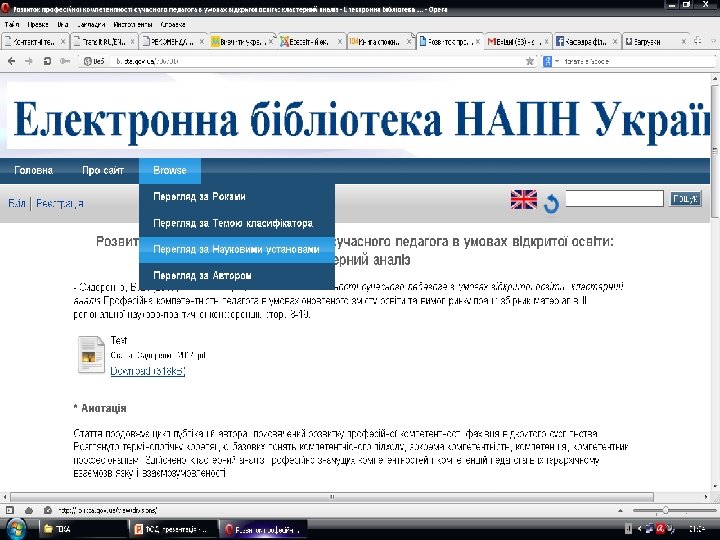Click the blue circular refresh arrow icon
Image resolution: width=720 pixels, height=540 pixels.
pyautogui.click(x=551, y=203)
